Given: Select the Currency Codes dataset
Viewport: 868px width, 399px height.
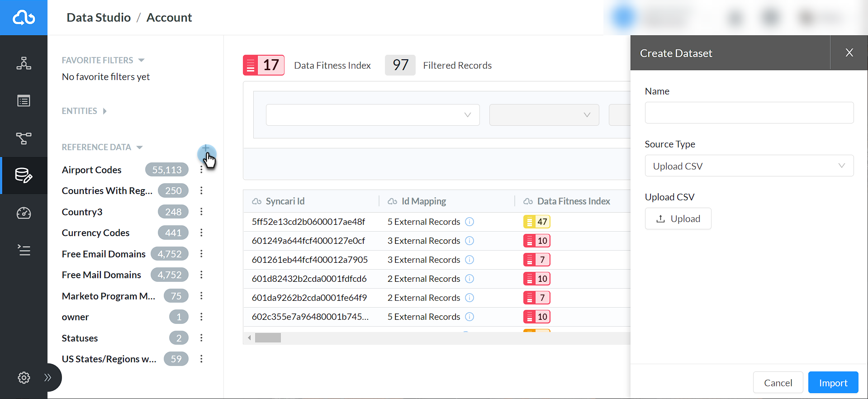Looking at the screenshot, I should click(x=96, y=233).
